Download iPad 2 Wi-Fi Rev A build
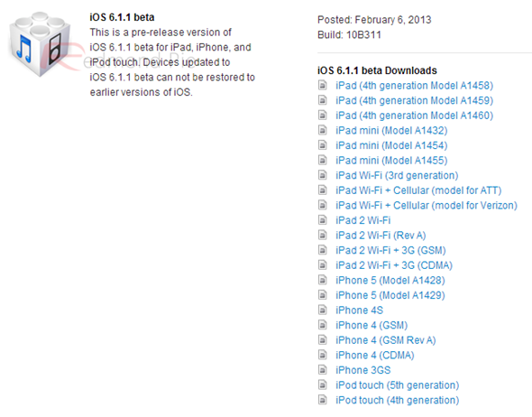 click(381, 235)
